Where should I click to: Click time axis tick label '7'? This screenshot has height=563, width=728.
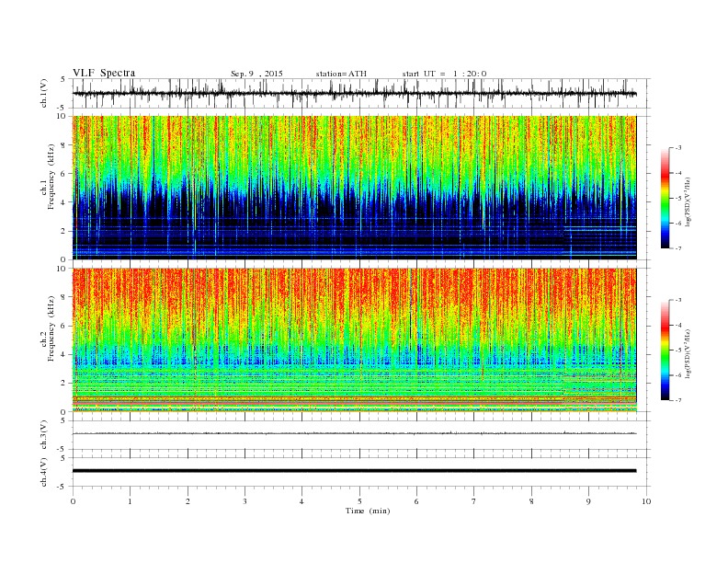474,501
